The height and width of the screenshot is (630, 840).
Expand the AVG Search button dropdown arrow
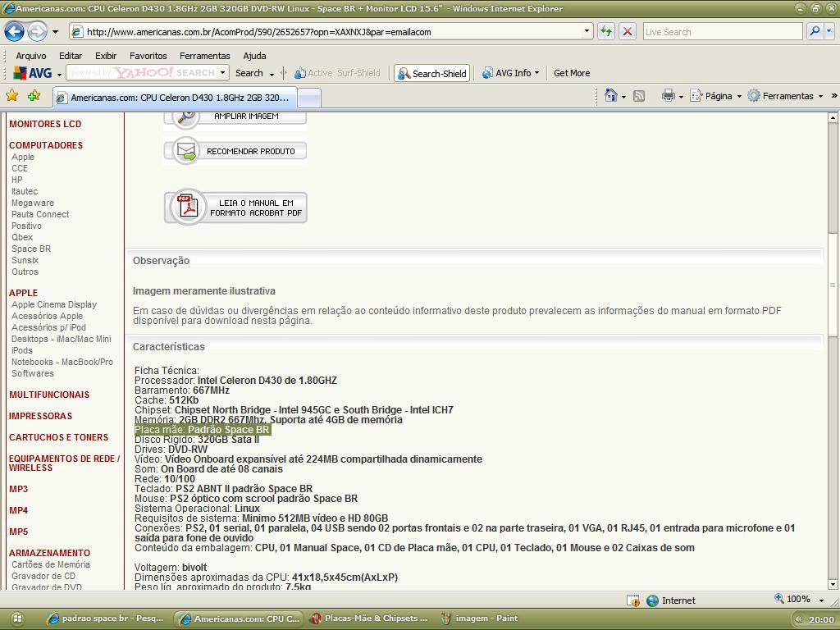pos(272,74)
